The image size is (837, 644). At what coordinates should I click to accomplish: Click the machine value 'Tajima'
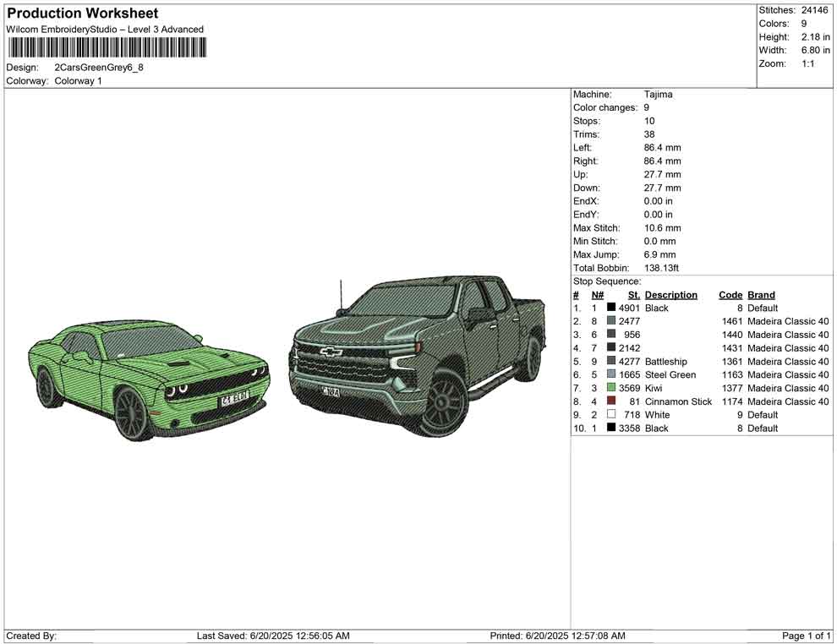658,95
